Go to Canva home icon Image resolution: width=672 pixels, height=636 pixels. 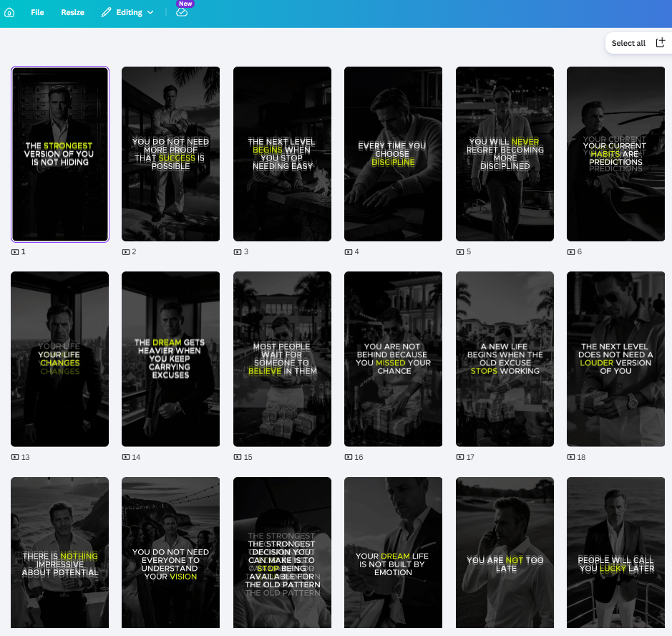point(9,12)
